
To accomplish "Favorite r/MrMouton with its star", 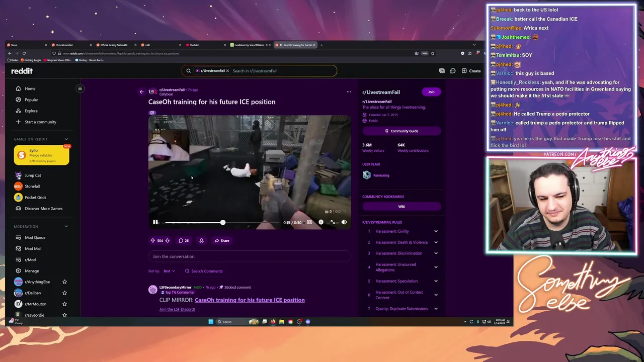I will (x=64, y=304).
